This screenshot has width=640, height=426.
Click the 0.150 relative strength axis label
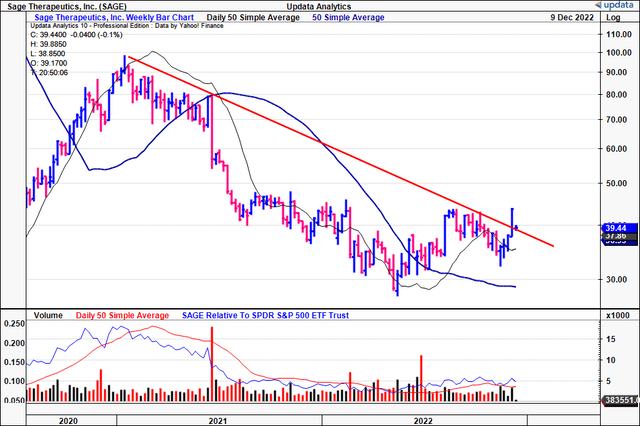pyautogui.click(x=14, y=362)
